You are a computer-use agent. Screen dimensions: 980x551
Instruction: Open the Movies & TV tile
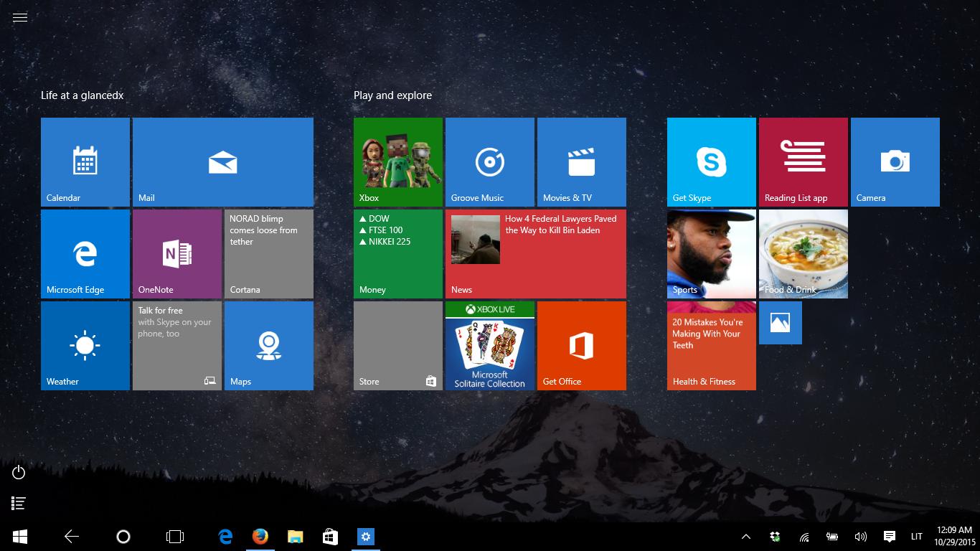click(582, 162)
